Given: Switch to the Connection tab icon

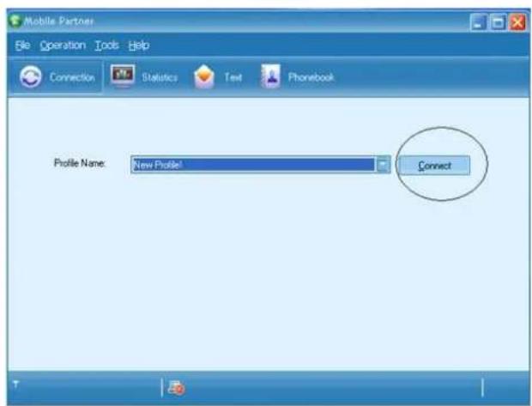Looking at the screenshot, I should coord(31,76).
